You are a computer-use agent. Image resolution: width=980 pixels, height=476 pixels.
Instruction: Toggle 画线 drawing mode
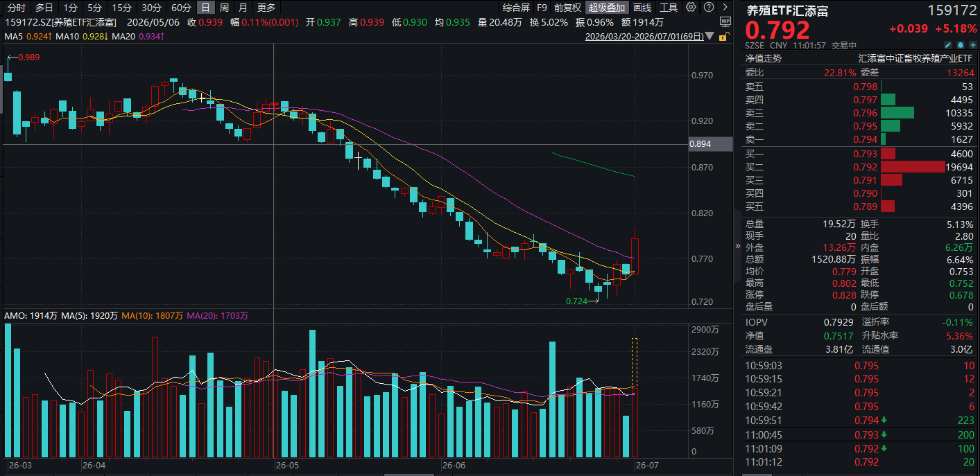642,8
